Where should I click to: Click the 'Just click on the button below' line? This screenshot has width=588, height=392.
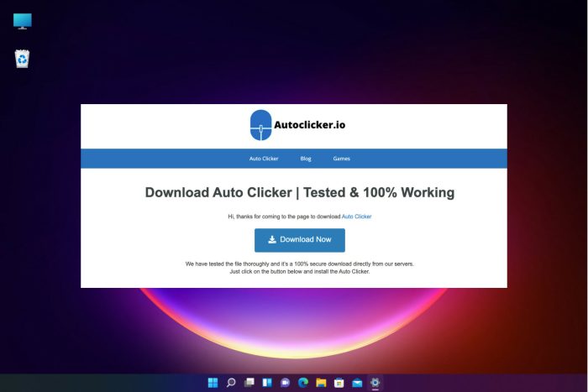[x=300, y=271]
